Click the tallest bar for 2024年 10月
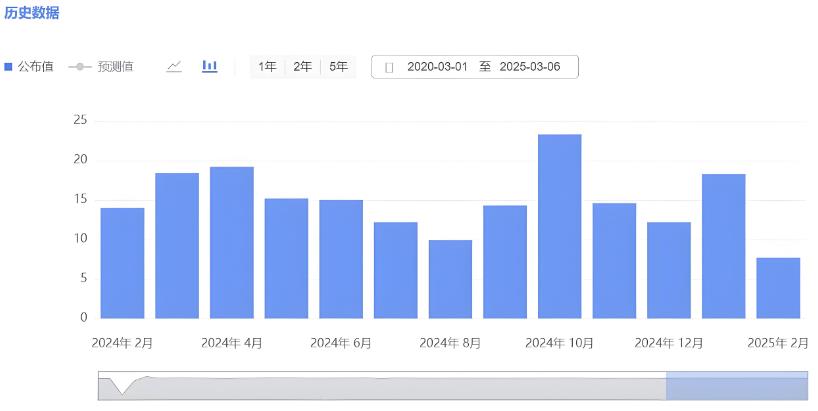Screen dimensions: 818x411 pos(559,227)
